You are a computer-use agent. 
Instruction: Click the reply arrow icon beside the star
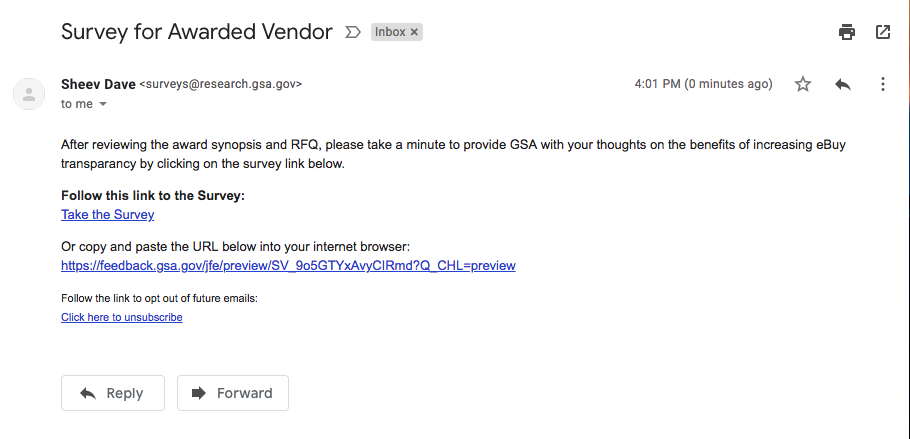tap(843, 84)
